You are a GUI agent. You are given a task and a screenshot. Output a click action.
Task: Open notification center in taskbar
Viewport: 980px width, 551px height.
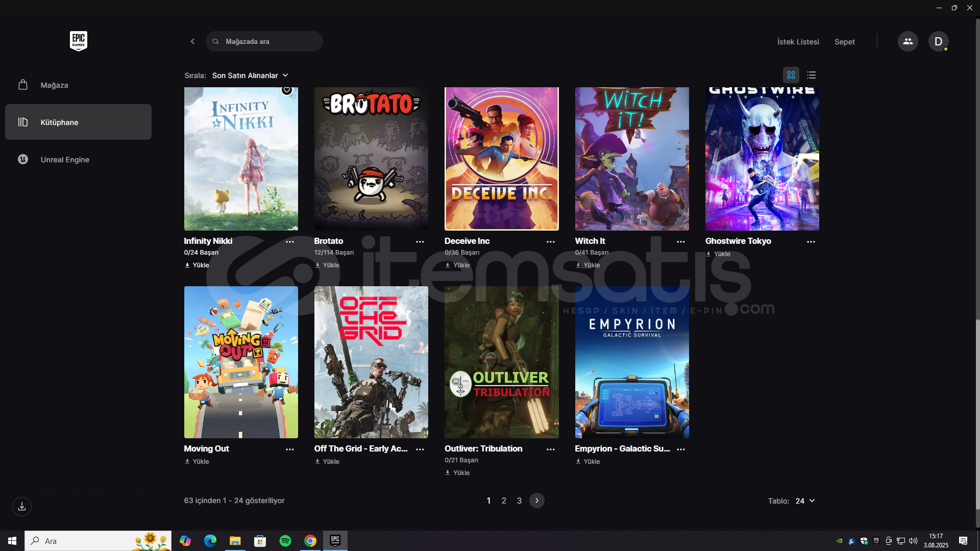pos(963,541)
